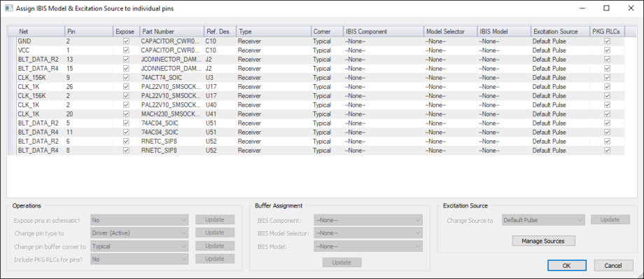
Task: Click the Model Selector column header
Action: [450, 32]
